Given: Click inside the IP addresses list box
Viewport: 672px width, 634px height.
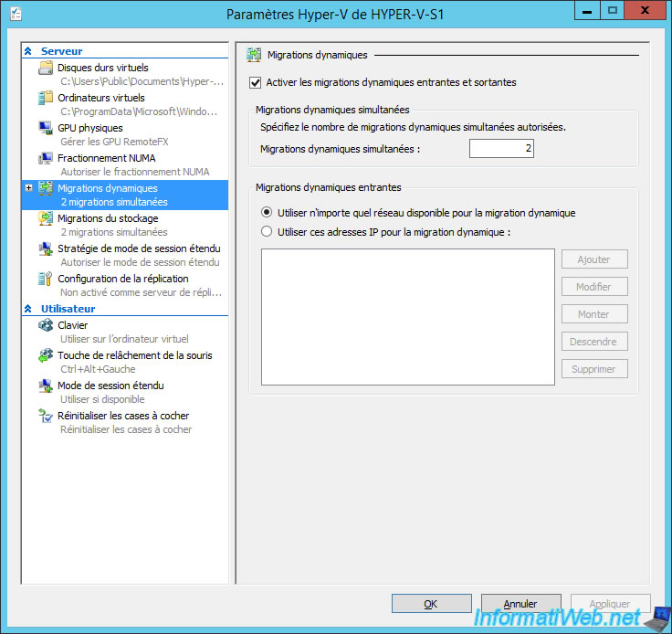Looking at the screenshot, I should point(408,317).
